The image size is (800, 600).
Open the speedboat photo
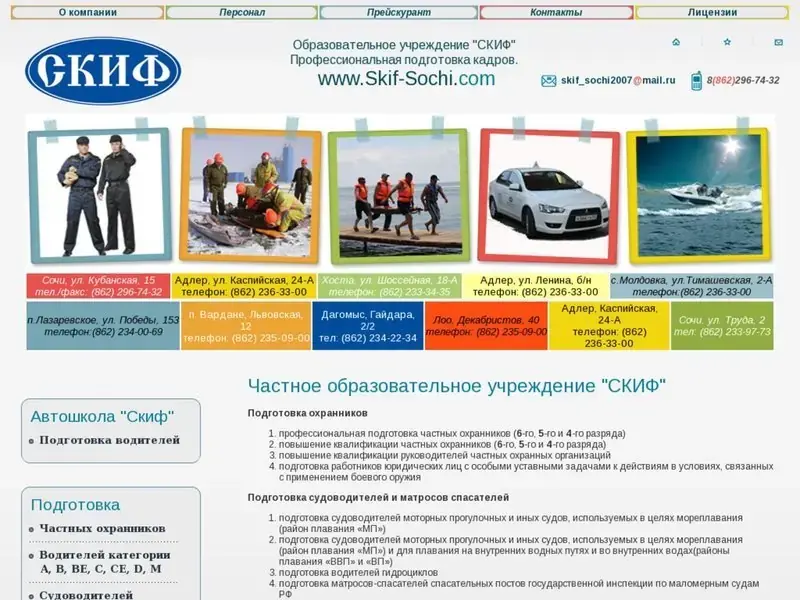point(698,196)
